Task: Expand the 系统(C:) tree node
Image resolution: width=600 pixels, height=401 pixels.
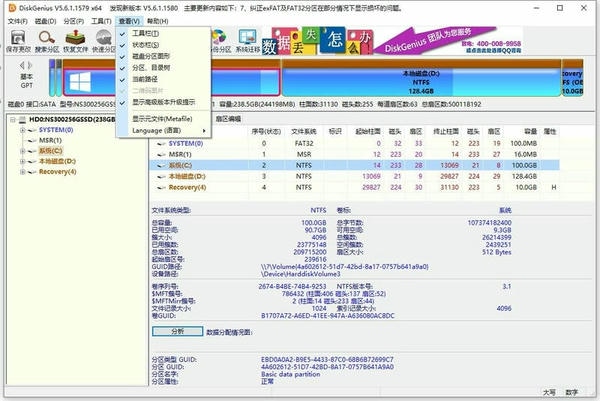Action: tap(23, 151)
